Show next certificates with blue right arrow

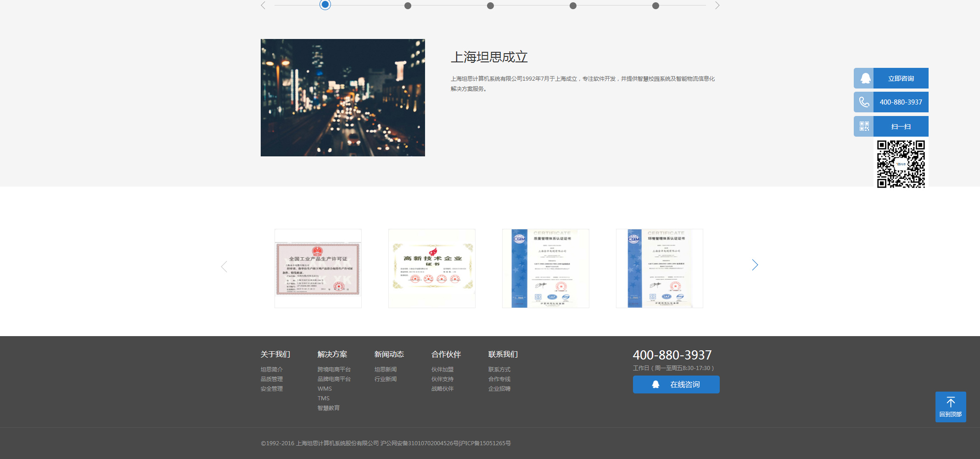(x=755, y=265)
